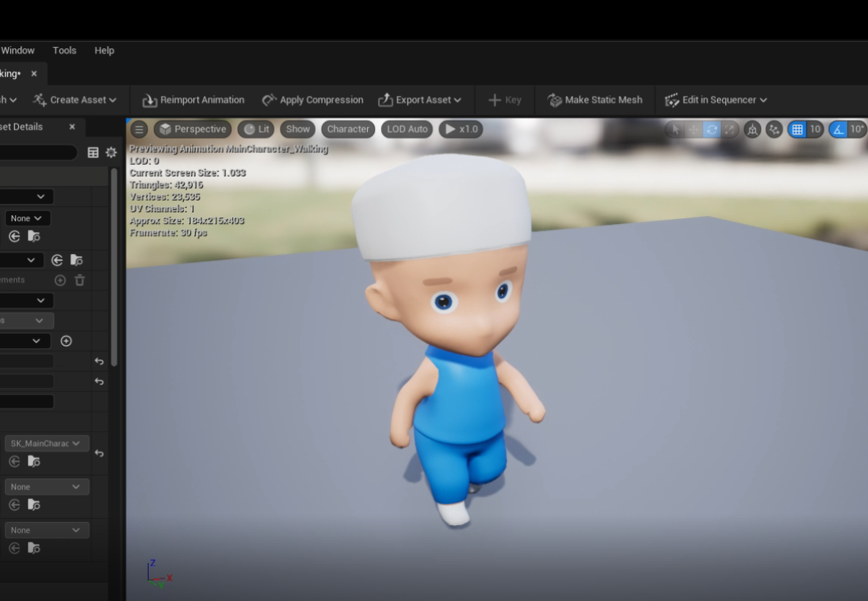
Task: Click the select mode arrow tool
Action: point(675,130)
